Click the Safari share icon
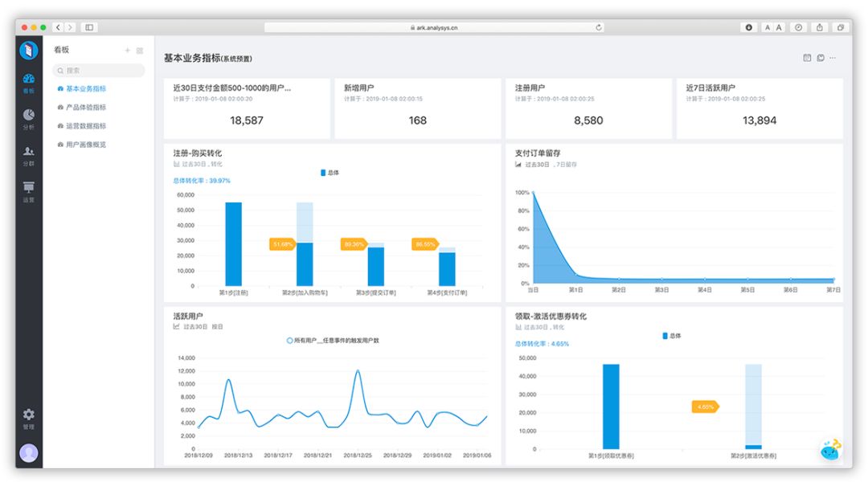 [x=819, y=27]
